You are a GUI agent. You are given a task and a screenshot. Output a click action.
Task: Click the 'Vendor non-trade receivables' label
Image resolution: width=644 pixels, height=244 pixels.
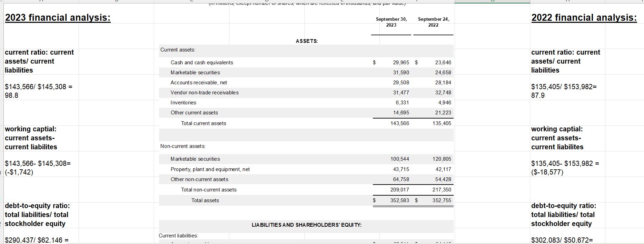pos(205,93)
